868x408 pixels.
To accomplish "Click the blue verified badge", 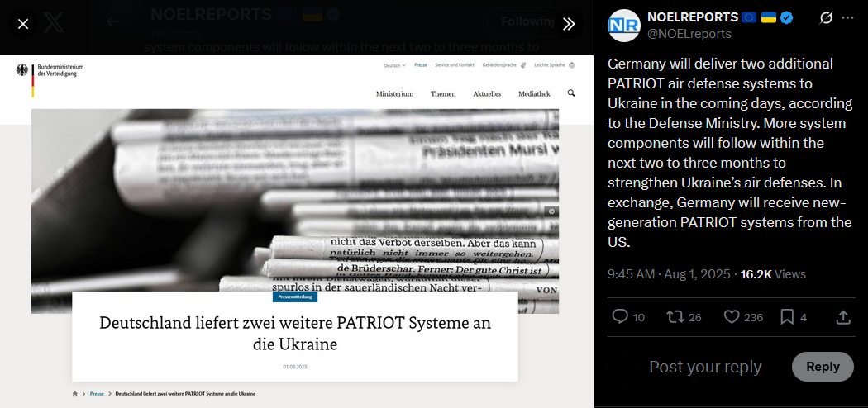I will 787,17.
